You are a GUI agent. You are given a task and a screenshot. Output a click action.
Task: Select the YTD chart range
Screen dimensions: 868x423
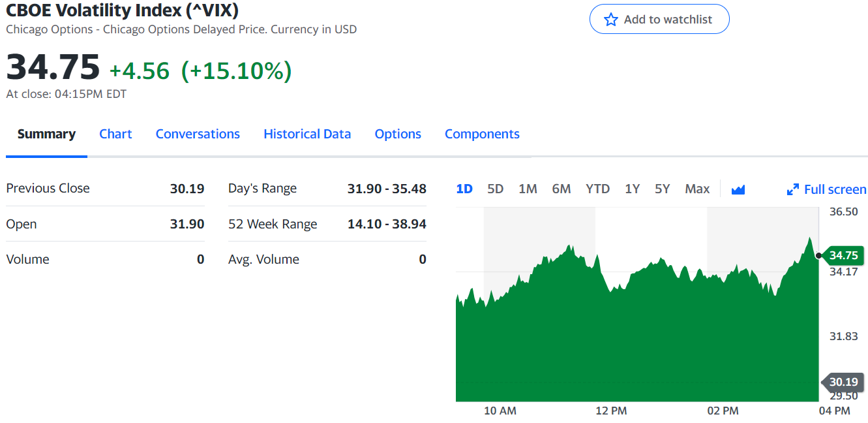click(x=597, y=189)
